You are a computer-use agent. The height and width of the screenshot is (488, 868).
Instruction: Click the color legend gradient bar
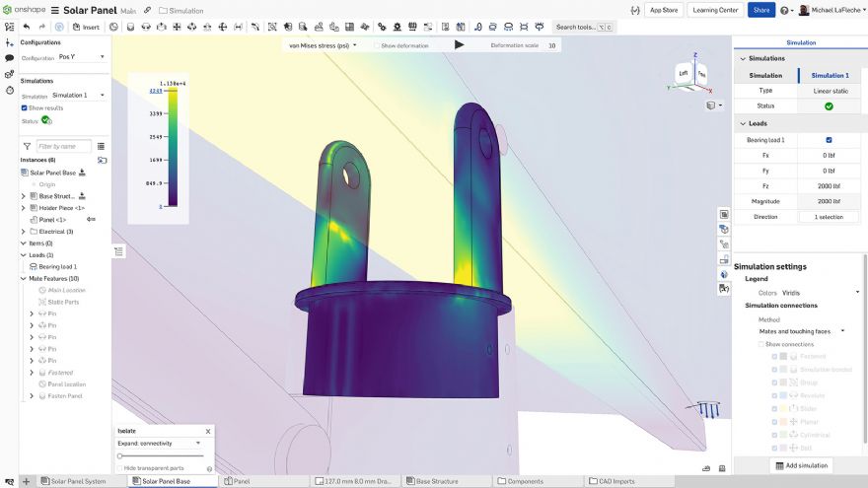[173, 147]
